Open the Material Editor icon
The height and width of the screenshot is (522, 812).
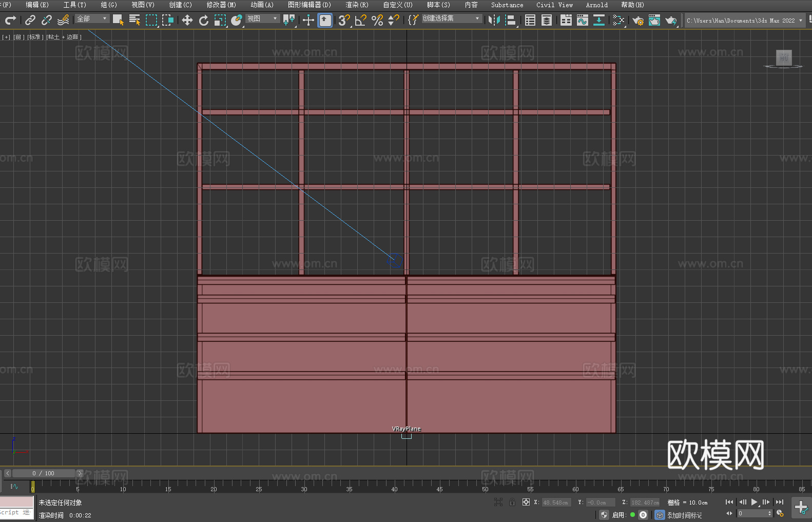tap(618, 20)
